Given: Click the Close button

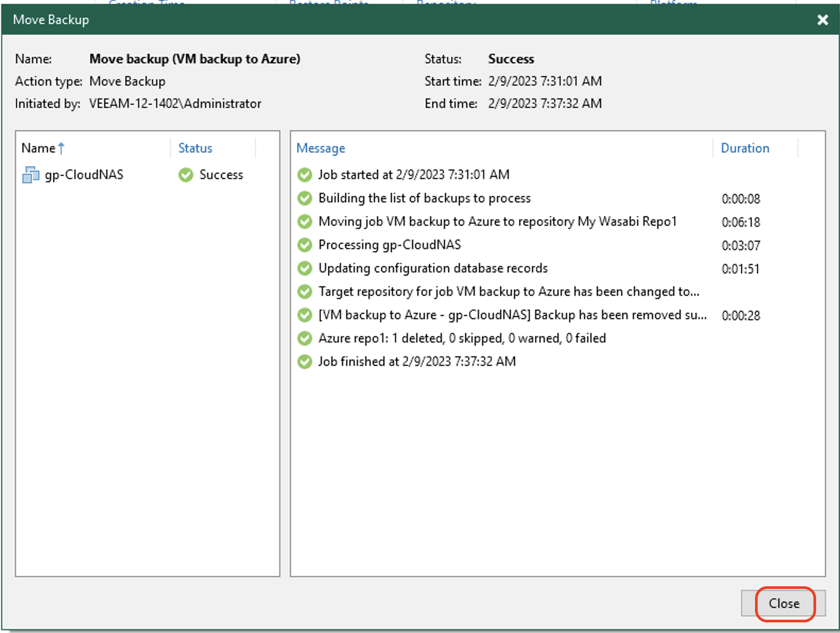Looking at the screenshot, I should tap(783, 603).
